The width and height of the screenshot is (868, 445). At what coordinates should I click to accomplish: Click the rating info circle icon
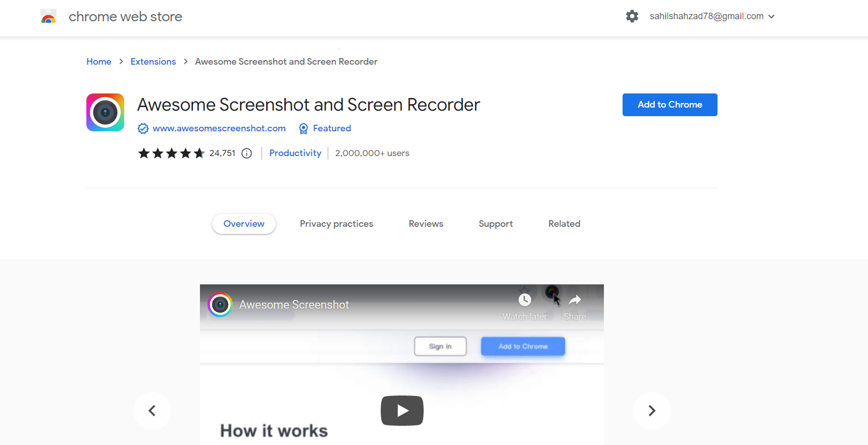pos(246,153)
